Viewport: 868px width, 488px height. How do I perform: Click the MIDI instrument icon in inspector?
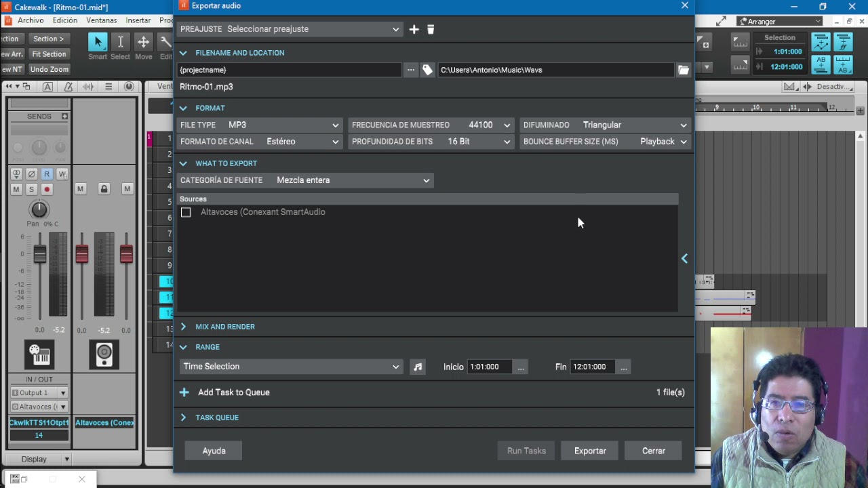point(39,354)
